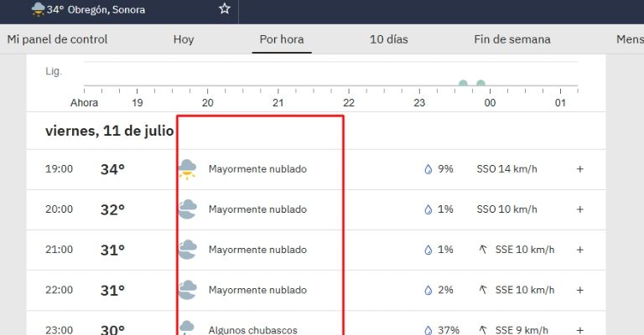Click wind direction arrow beside SSE 9 km/h
Screen dimensions: 644x335
pyautogui.click(x=483, y=330)
